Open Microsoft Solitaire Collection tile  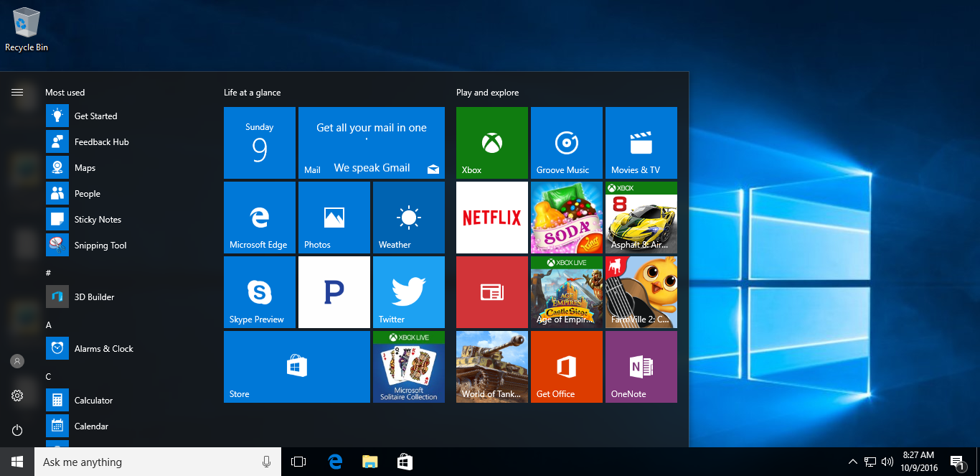point(409,367)
